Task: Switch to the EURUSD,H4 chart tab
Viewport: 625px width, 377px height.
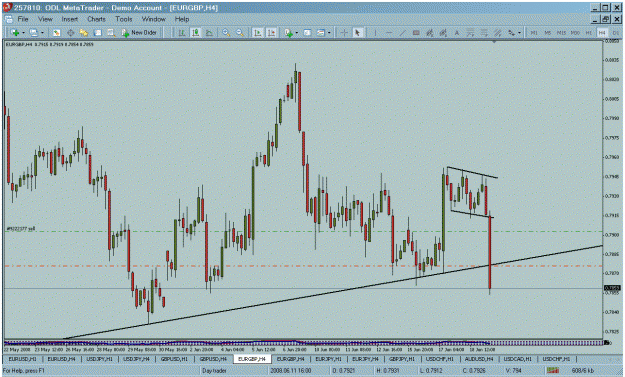Action: click(61, 359)
